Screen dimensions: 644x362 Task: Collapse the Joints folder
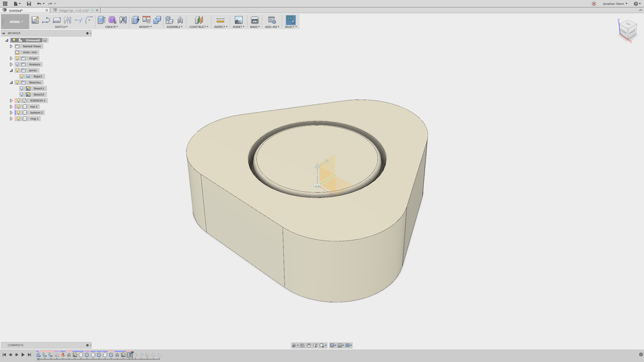(11, 70)
